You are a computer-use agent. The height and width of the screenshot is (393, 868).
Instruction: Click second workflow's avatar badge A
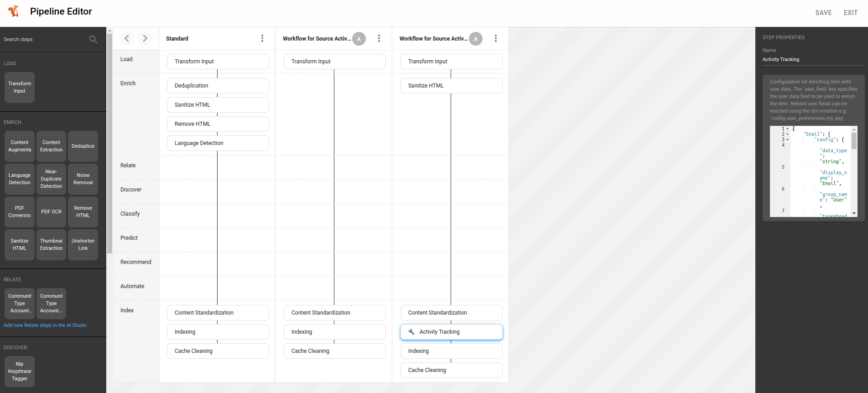[359, 39]
